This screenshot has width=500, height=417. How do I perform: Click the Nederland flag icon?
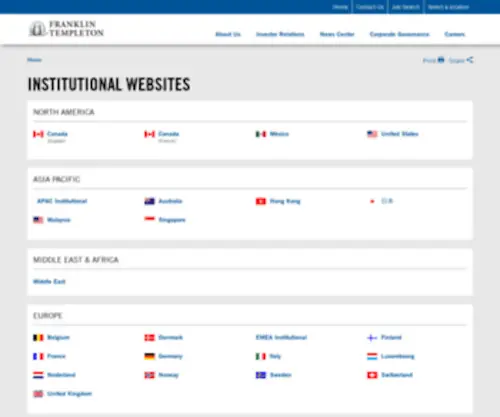tap(38, 375)
